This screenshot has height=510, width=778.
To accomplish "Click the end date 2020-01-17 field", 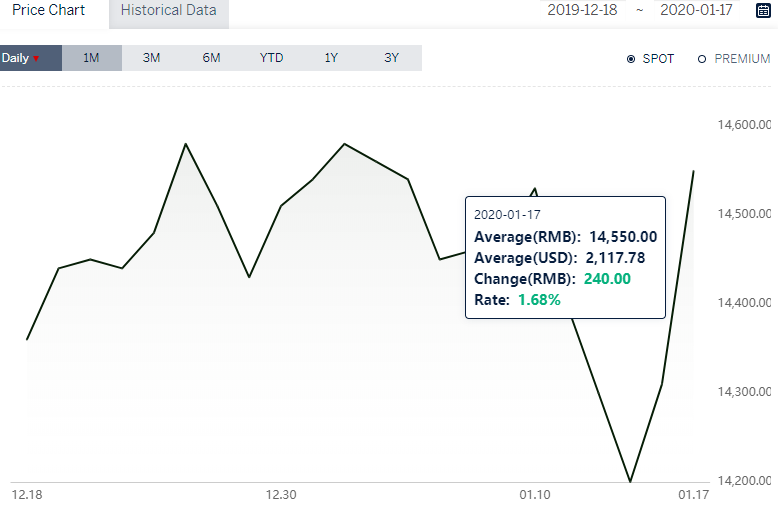I will [696, 10].
